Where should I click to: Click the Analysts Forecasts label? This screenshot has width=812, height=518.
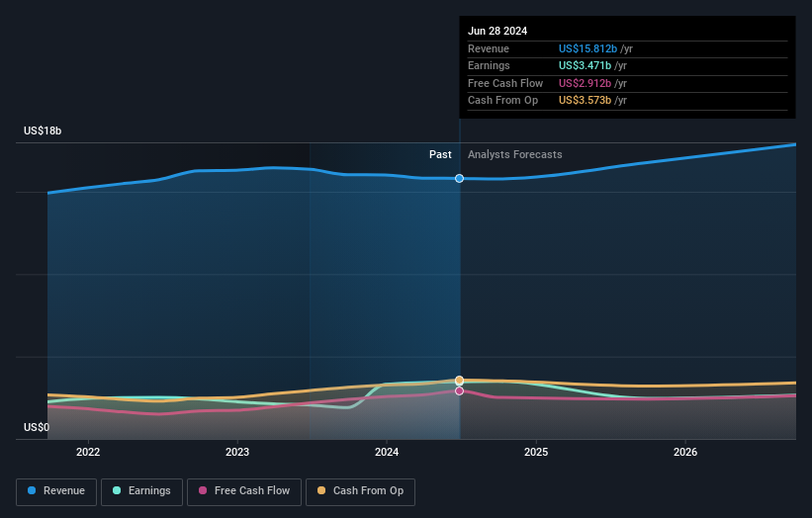coord(514,155)
